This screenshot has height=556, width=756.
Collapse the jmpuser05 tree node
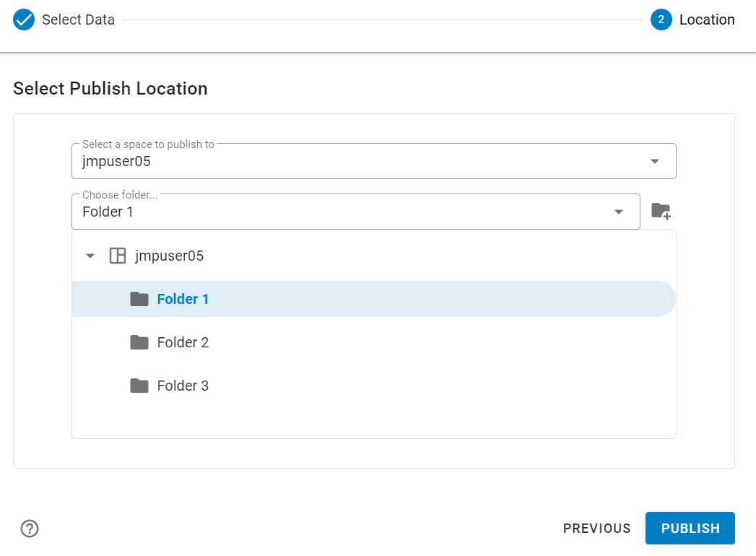coord(90,255)
